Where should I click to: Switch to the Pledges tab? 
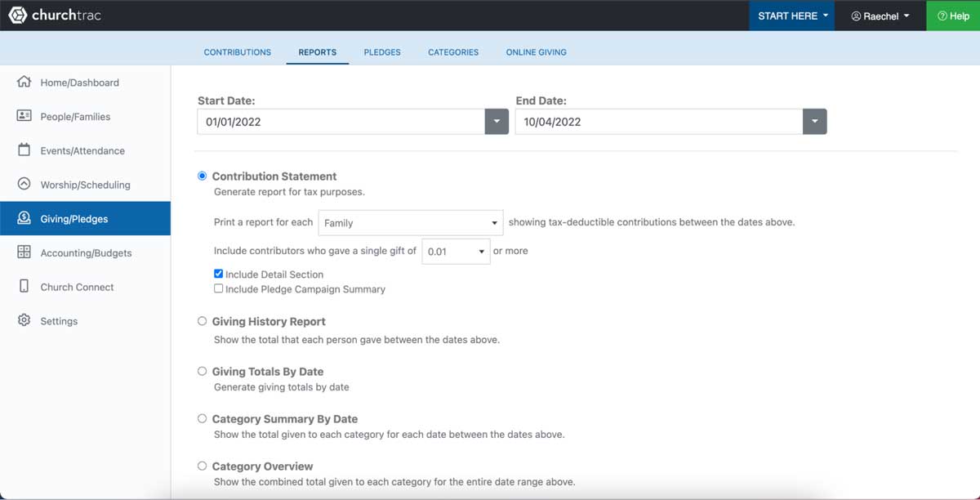click(x=381, y=51)
